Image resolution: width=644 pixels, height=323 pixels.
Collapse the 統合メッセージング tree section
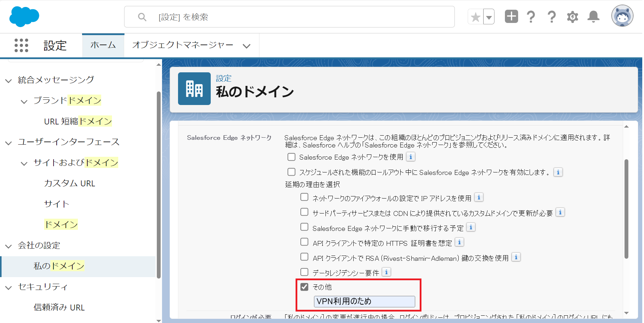coord(8,81)
